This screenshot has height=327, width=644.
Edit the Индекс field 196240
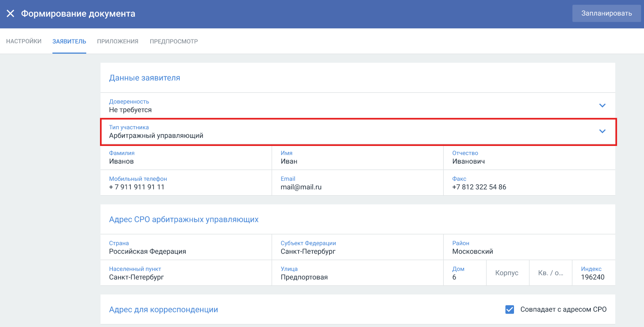(x=593, y=277)
